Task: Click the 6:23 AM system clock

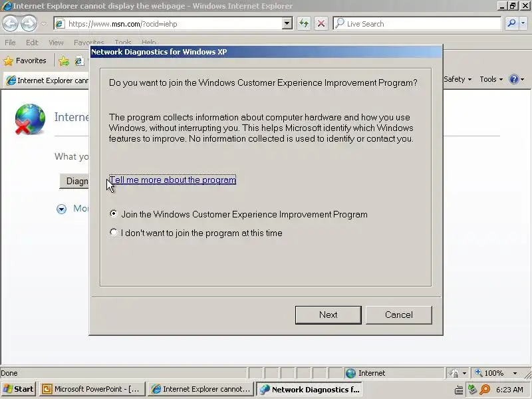Action: (x=509, y=390)
